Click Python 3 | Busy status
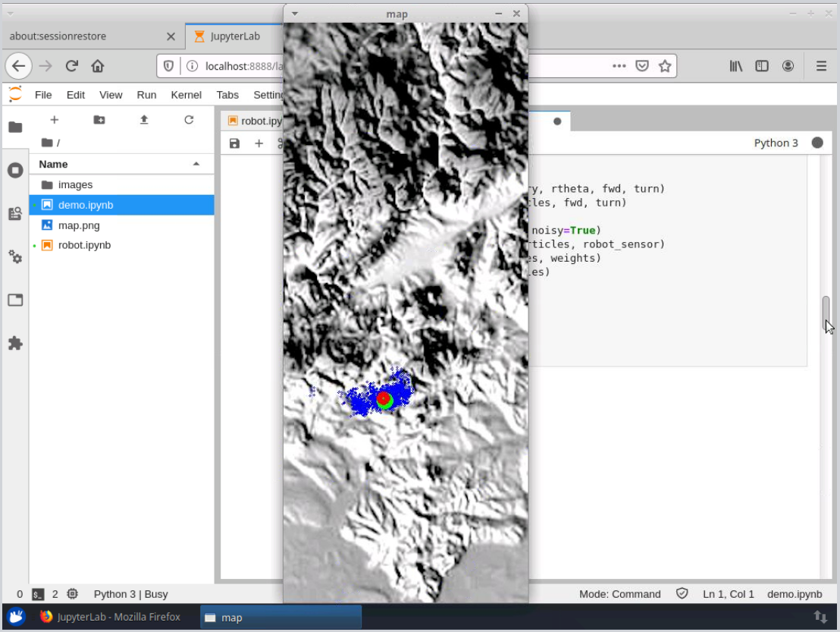The image size is (840, 632). click(130, 594)
